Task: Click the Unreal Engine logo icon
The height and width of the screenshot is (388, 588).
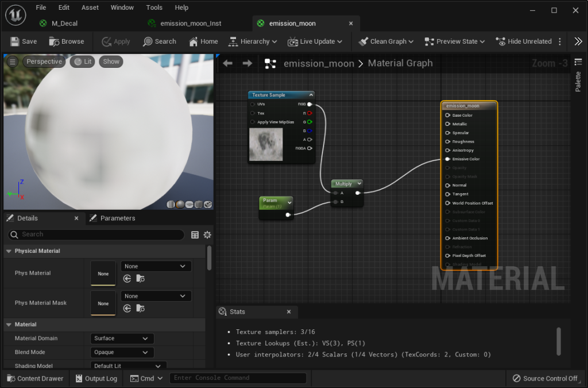Action: pos(16,15)
